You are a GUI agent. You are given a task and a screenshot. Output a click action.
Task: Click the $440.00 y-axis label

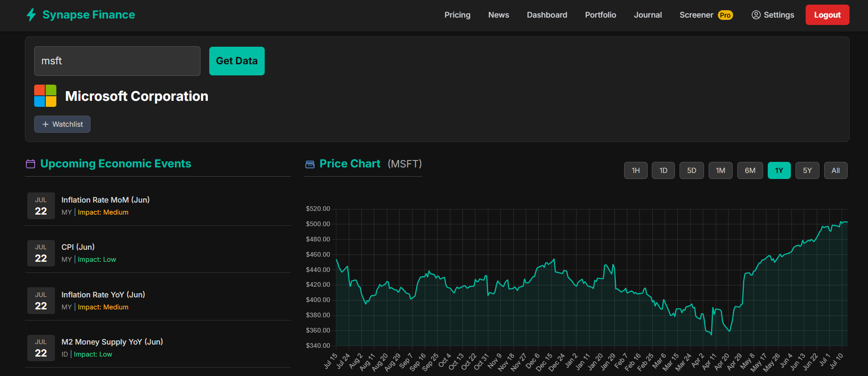(x=318, y=270)
